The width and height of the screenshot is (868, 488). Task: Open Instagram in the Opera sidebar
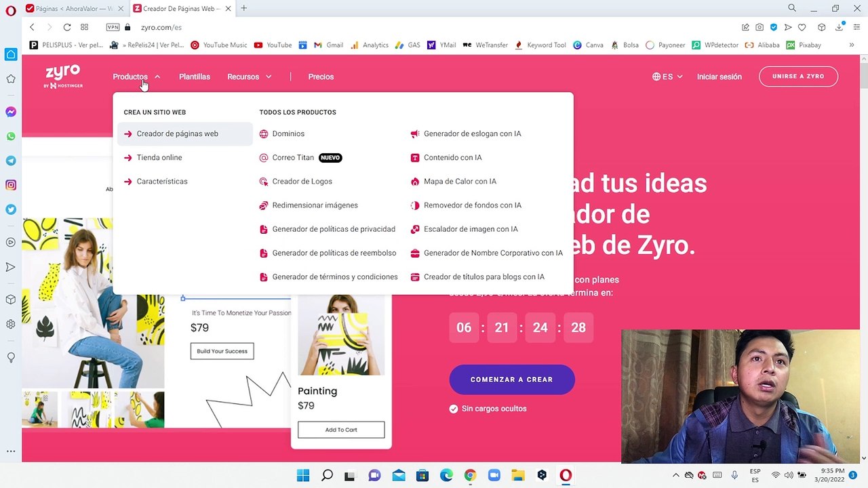coord(11,185)
